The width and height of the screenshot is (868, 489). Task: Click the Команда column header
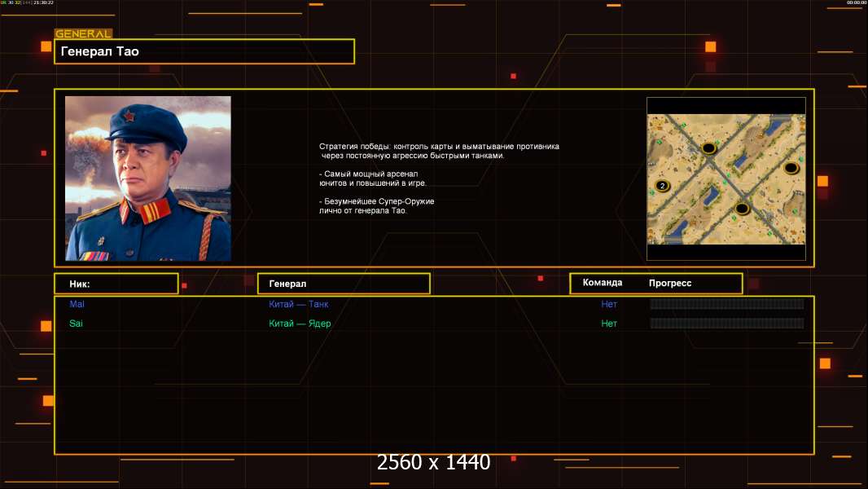click(603, 283)
